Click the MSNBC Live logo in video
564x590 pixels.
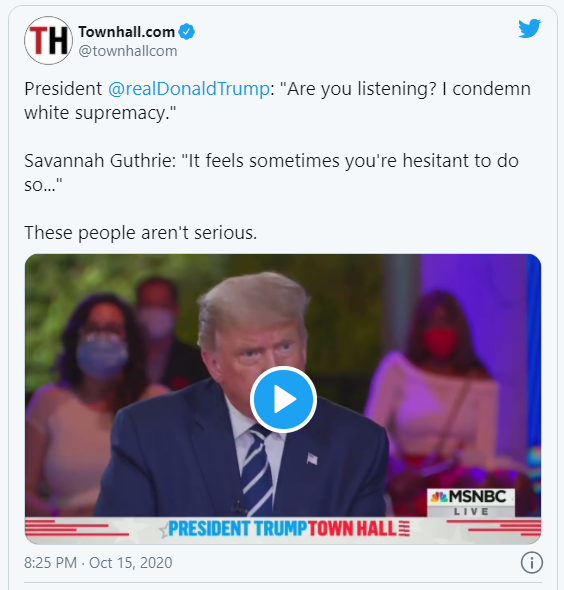click(471, 502)
